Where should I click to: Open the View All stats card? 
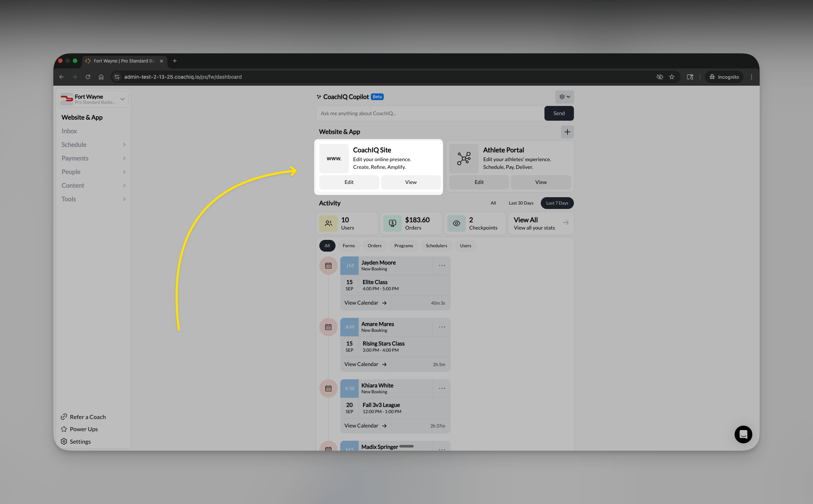point(541,223)
